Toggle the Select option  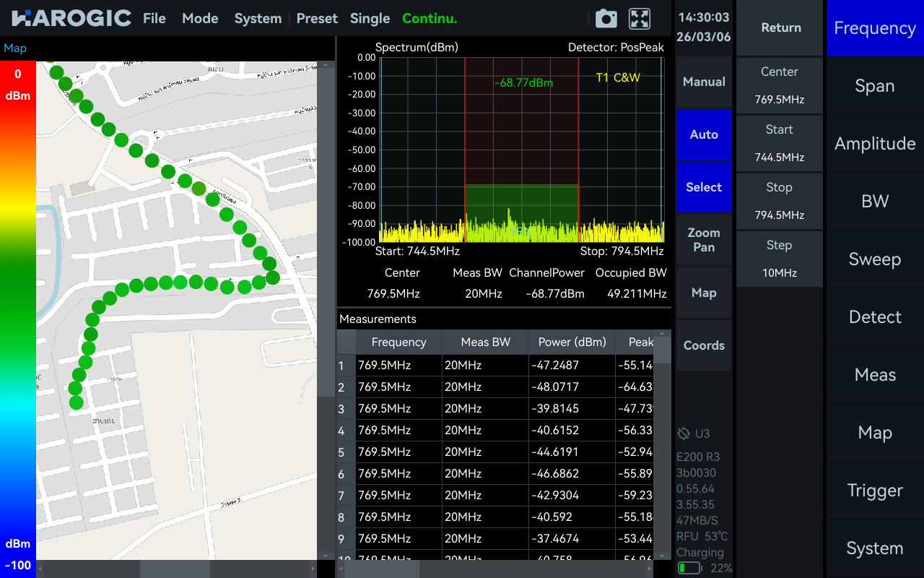[x=703, y=186]
